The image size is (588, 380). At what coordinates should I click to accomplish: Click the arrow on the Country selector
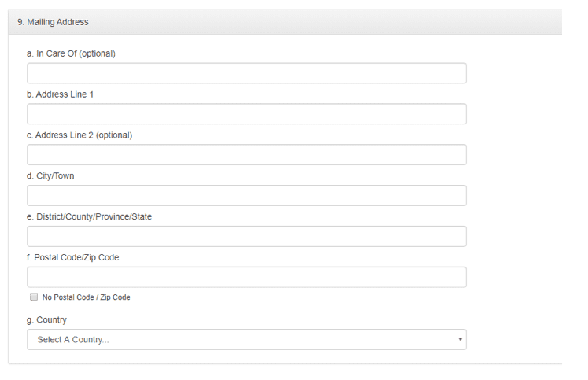point(460,340)
